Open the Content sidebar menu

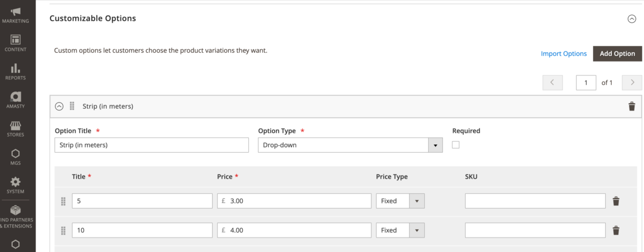(x=16, y=43)
